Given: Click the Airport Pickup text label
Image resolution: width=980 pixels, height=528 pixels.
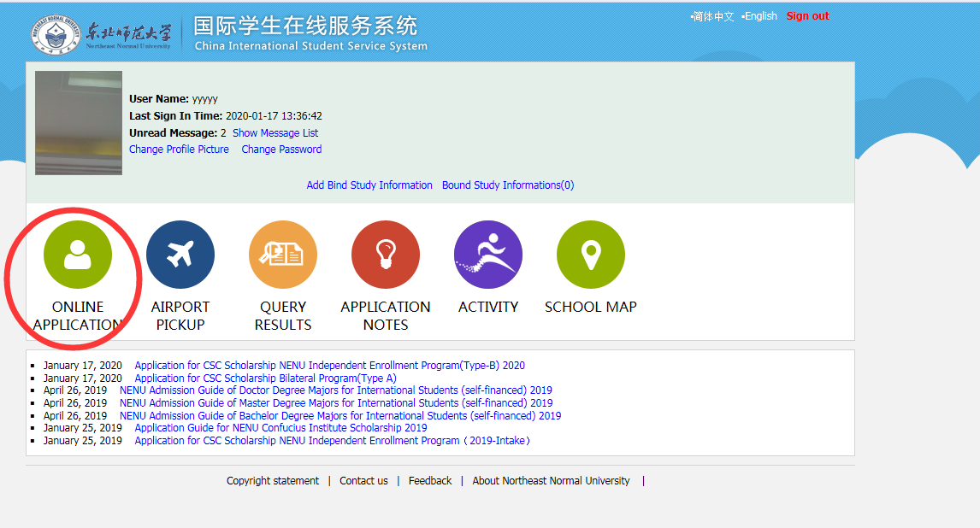Looking at the screenshot, I should 180,316.
